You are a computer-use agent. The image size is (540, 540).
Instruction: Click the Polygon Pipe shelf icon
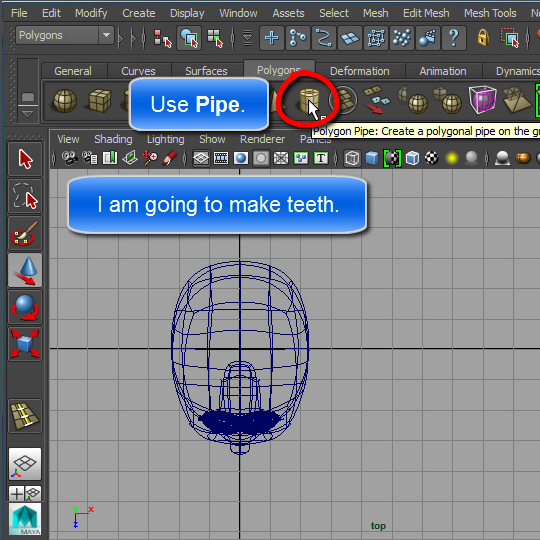[309, 101]
